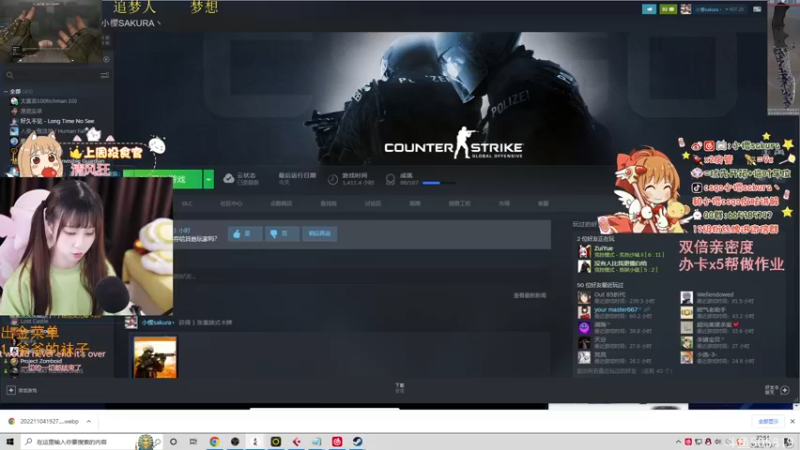Open the DLC tab
This screenshot has height=450, width=800.
click(187, 204)
